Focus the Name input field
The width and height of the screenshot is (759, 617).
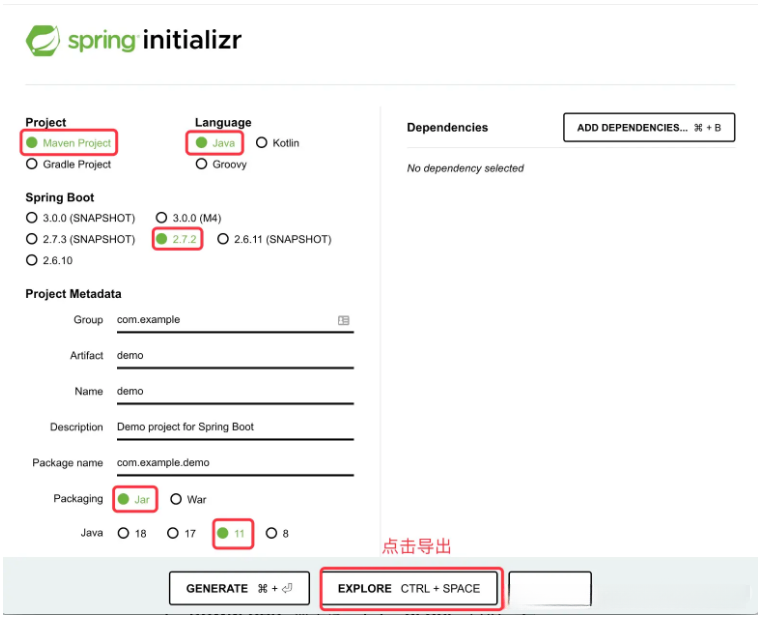235,392
